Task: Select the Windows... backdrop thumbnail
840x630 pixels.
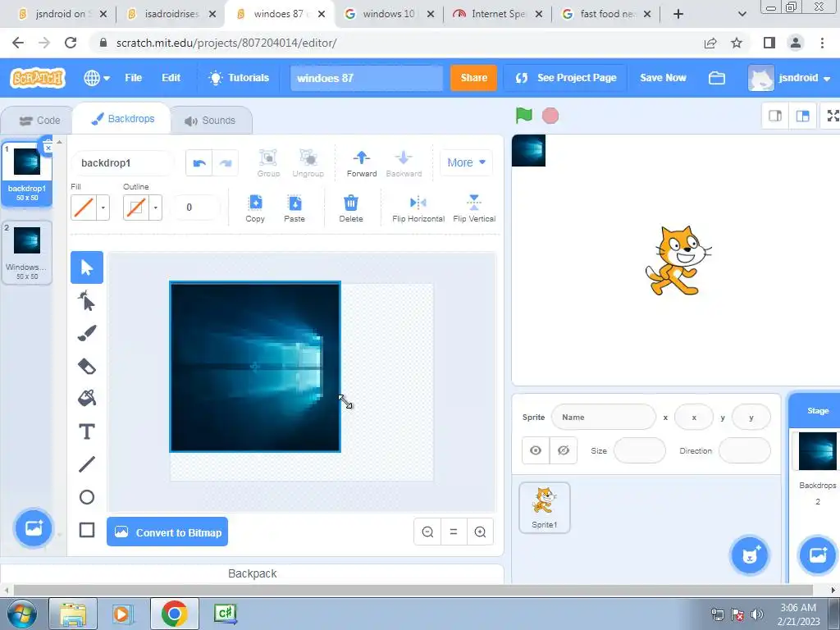Action: click(x=27, y=253)
